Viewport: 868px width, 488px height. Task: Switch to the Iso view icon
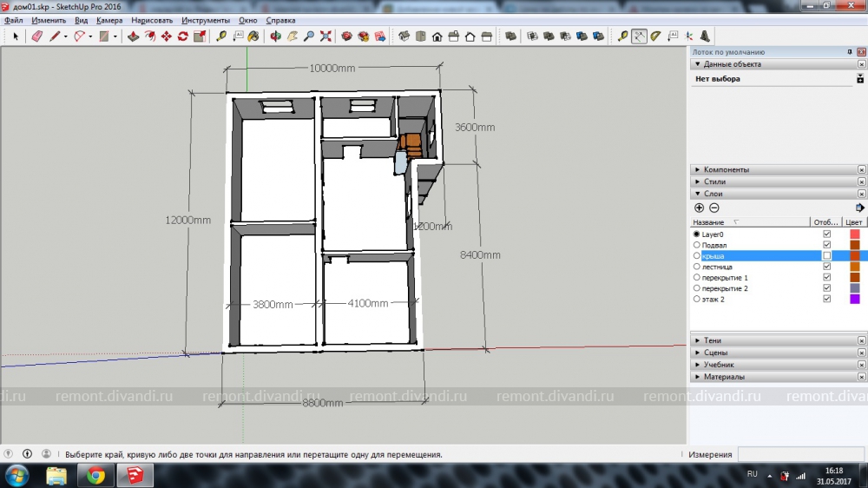click(x=404, y=36)
